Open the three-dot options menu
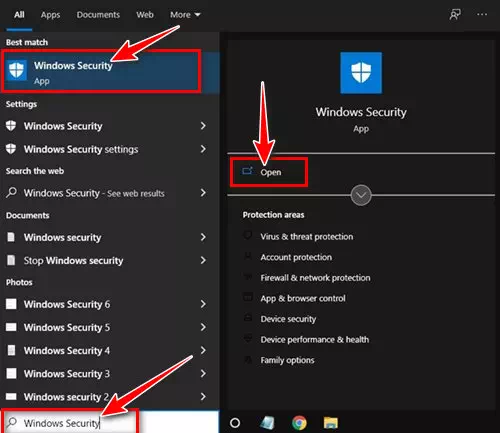 (x=482, y=14)
